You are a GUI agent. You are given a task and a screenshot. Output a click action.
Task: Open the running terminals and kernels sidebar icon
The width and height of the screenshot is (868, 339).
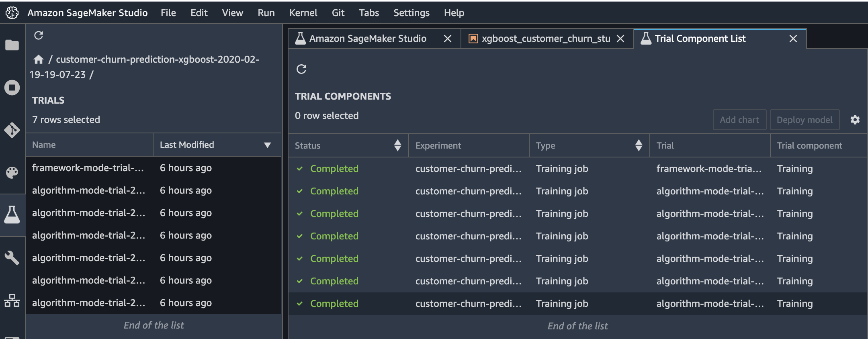(x=12, y=88)
